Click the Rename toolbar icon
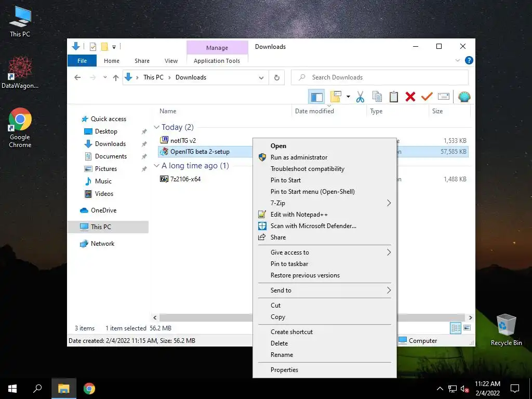The height and width of the screenshot is (399, 532). pos(444,97)
